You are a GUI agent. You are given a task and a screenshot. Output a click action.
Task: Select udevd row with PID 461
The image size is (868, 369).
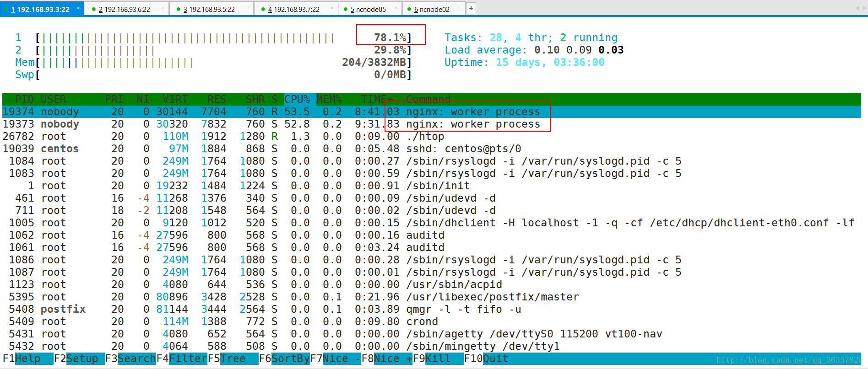[432, 198]
